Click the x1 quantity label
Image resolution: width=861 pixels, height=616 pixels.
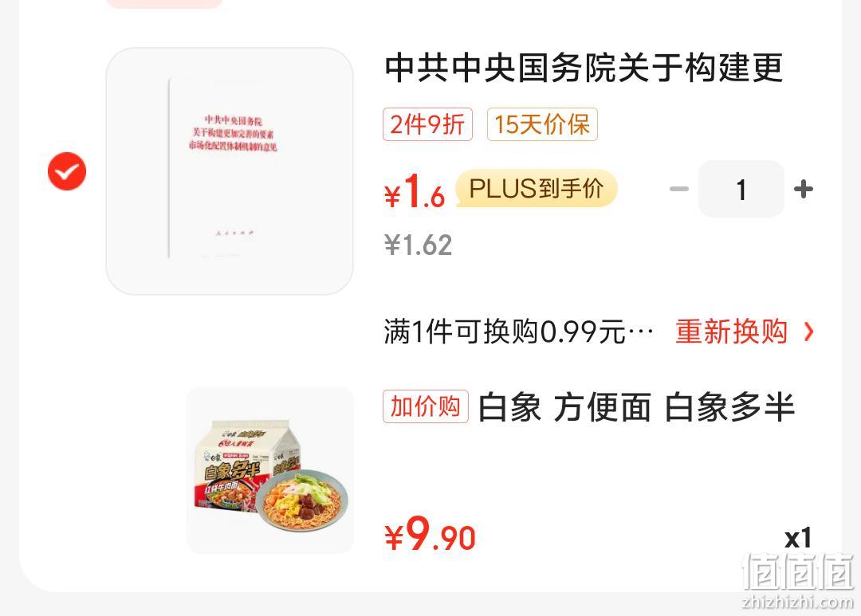click(798, 538)
